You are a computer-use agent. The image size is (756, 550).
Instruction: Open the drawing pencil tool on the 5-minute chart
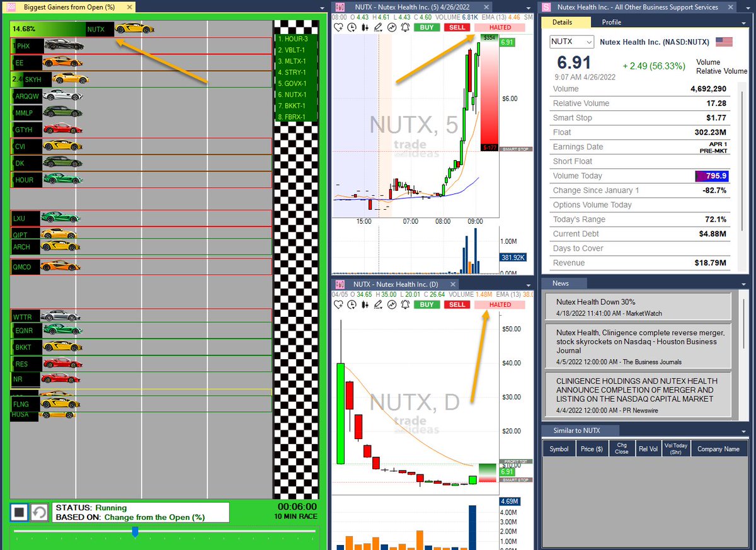[x=378, y=28]
